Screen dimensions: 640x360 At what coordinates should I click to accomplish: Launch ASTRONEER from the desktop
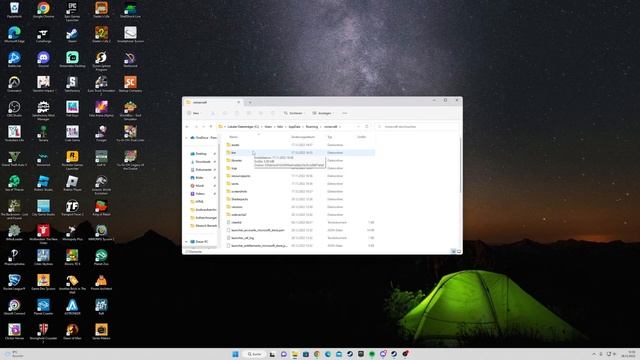click(x=72, y=307)
